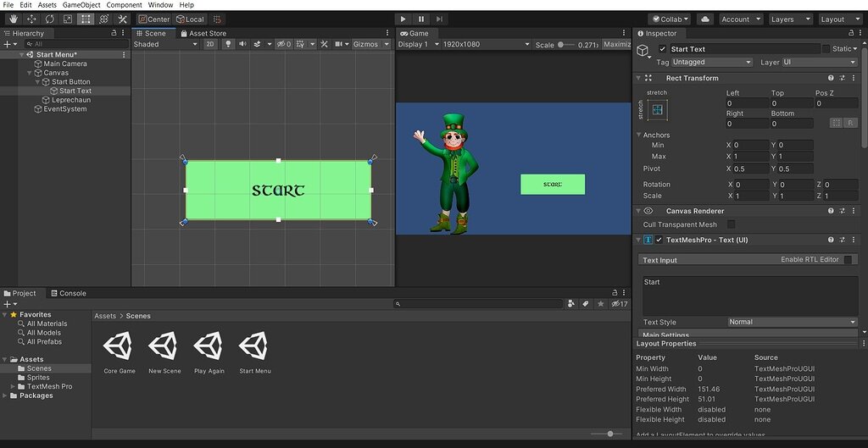Open Collab dropdown button
The image size is (868, 448).
[669, 19]
